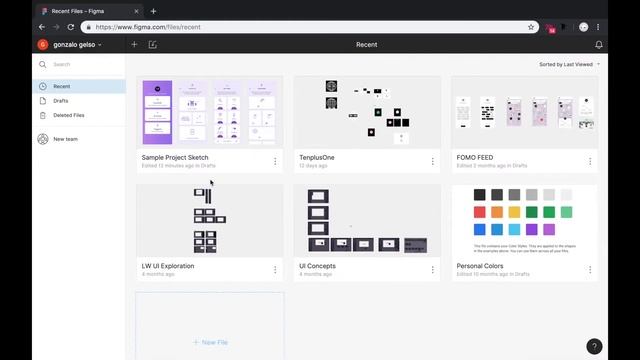This screenshot has height=360, width=640.
Task: Click the yellow swatch in Personal Colors
Action: (514, 212)
